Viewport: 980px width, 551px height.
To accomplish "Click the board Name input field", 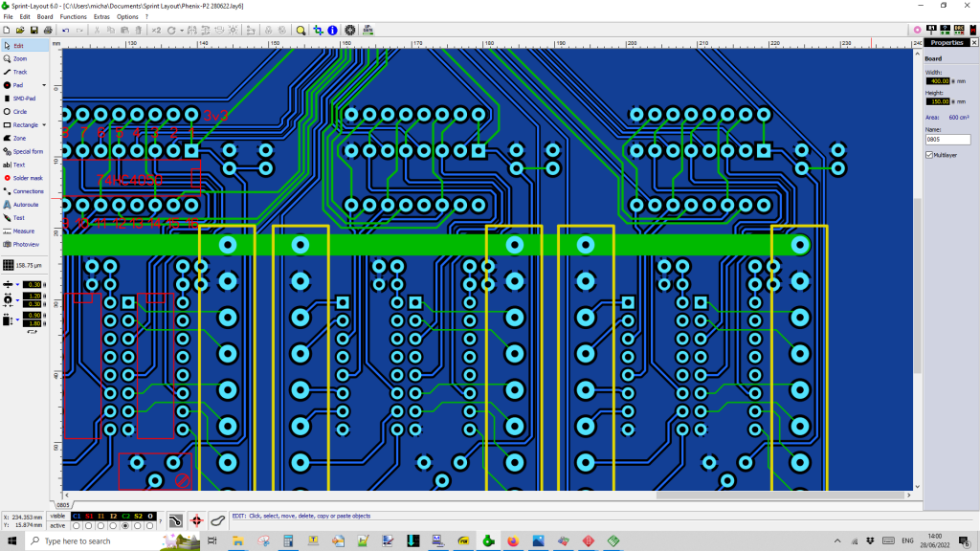I will [947, 140].
